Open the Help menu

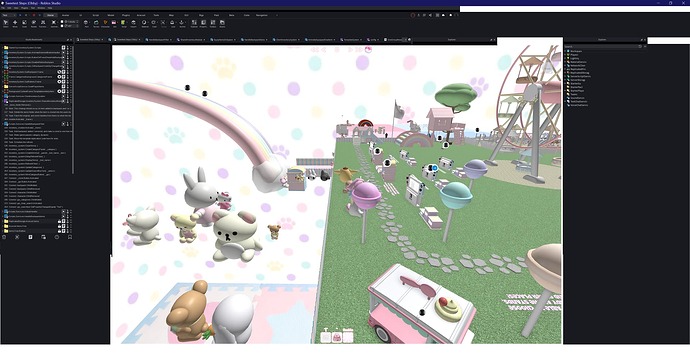point(50,8)
